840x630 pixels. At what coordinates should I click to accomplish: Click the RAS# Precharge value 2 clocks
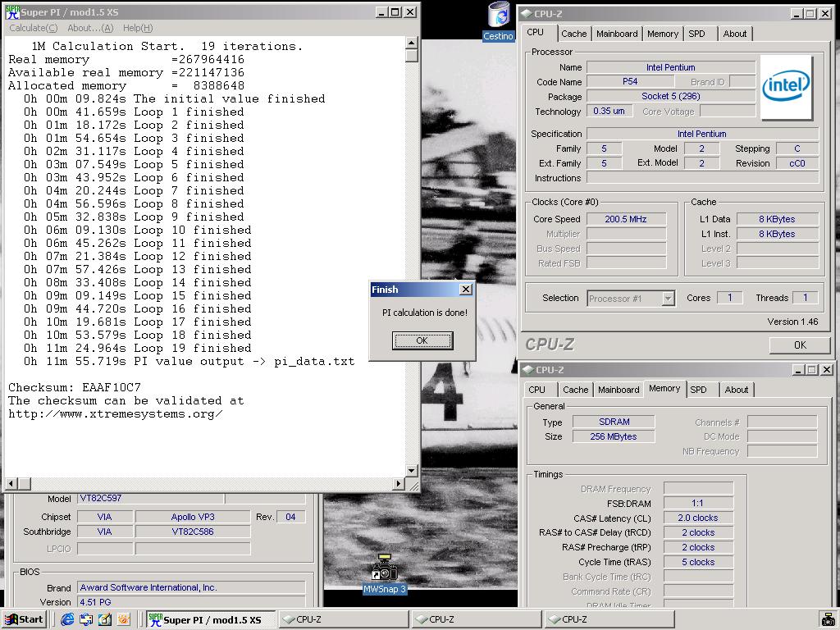tap(697, 547)
